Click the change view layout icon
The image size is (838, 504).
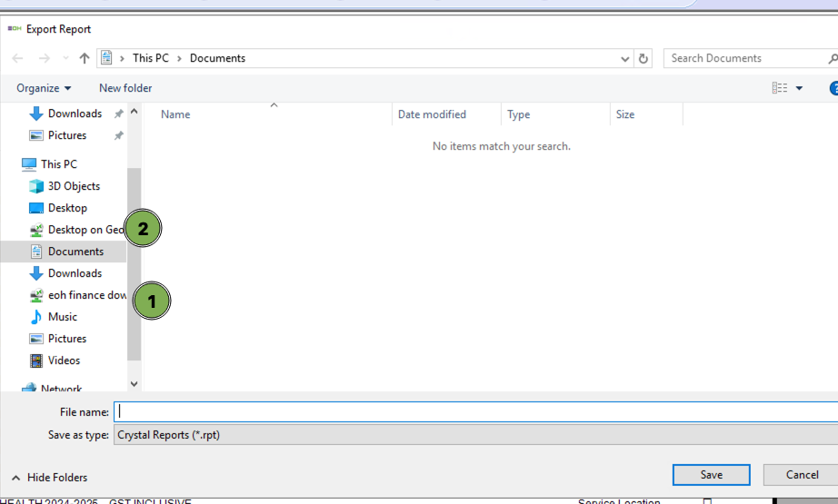pos(780,88)
